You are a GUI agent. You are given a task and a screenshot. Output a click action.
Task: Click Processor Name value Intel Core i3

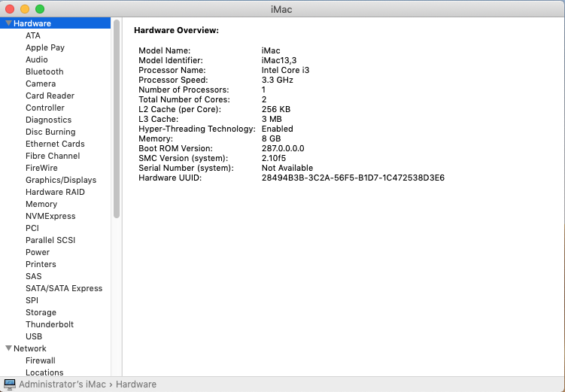coord(285,70)
